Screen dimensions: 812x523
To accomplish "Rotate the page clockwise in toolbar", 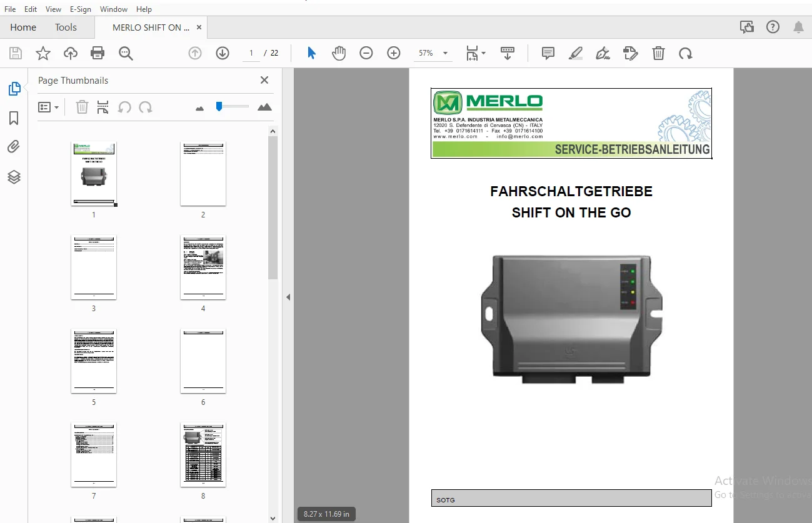I will [x=686, y=53].
